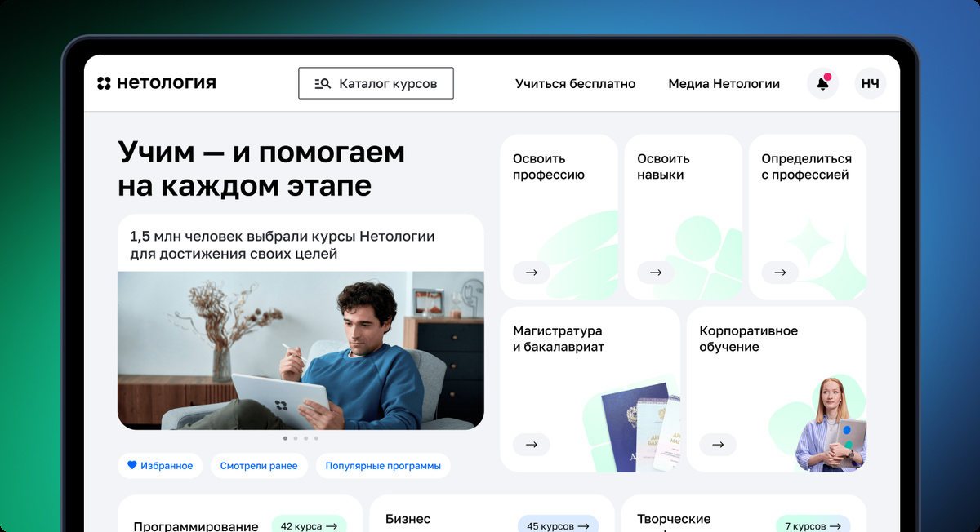Open the Магистратура и бакалавриат card title
Screen dimensions: 980x532
click(x=558, y=339)
